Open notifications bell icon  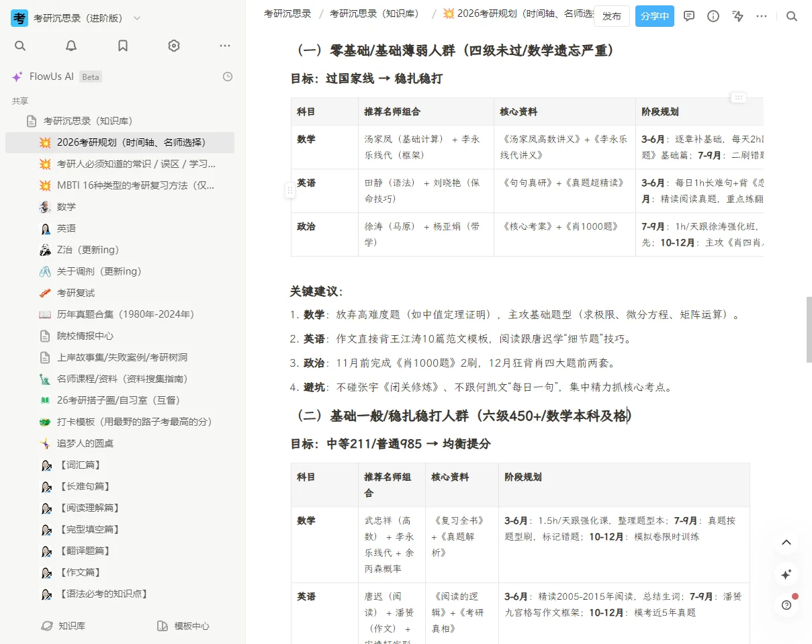[71, 46]
